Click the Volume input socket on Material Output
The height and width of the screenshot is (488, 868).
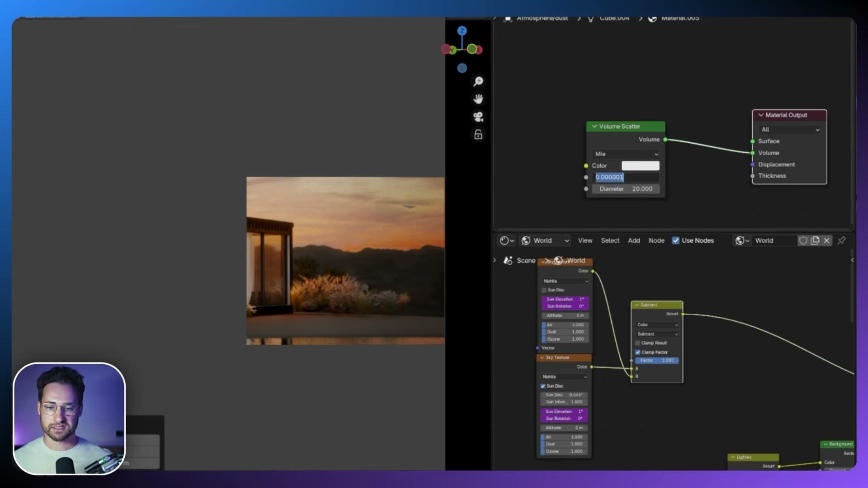click(752, 153)
